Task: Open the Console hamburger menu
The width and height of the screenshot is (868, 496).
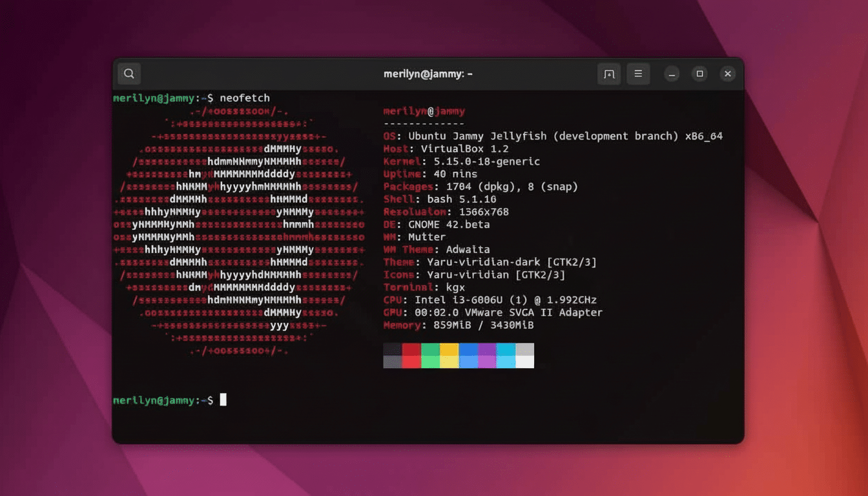Action: (638, 74)
